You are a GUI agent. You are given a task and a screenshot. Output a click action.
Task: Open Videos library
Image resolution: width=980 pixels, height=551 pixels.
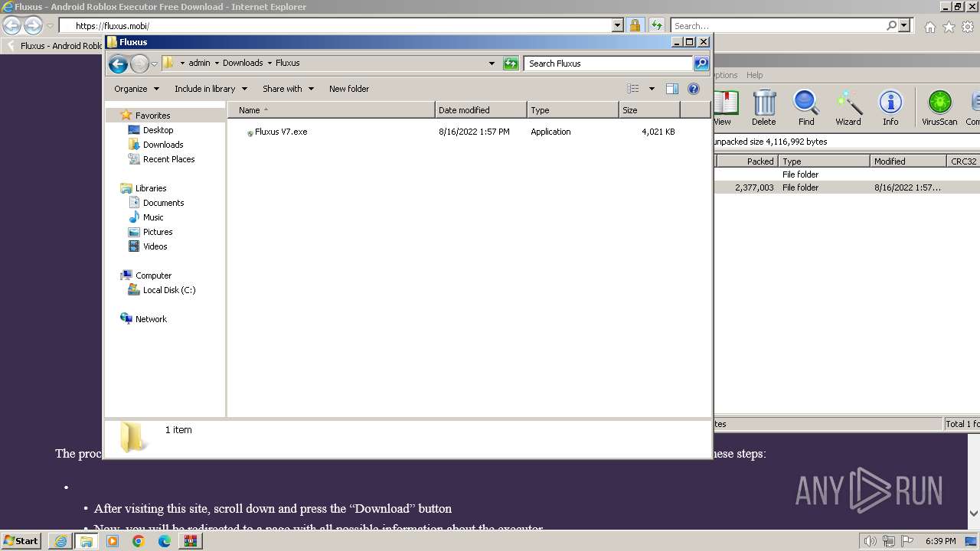point(155,246)
